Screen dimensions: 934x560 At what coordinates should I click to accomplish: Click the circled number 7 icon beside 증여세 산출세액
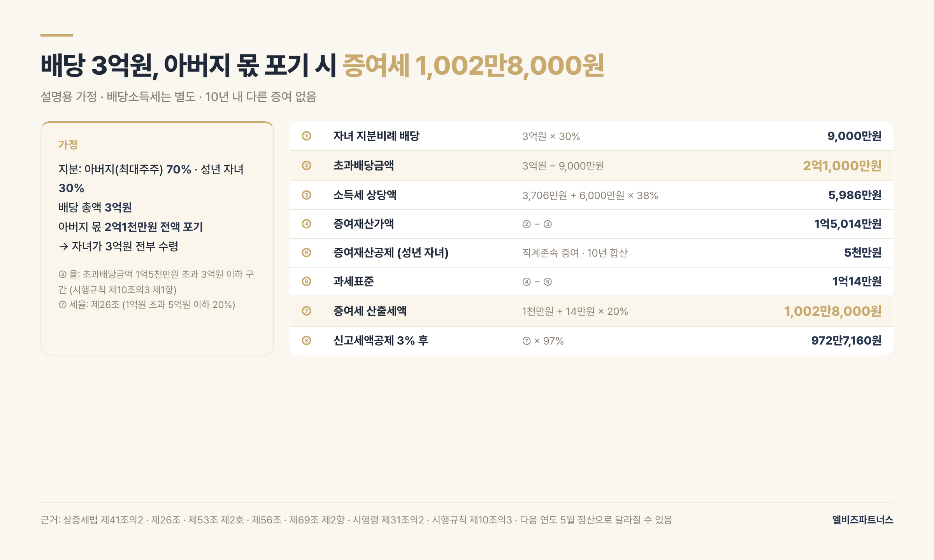(306, 311)
